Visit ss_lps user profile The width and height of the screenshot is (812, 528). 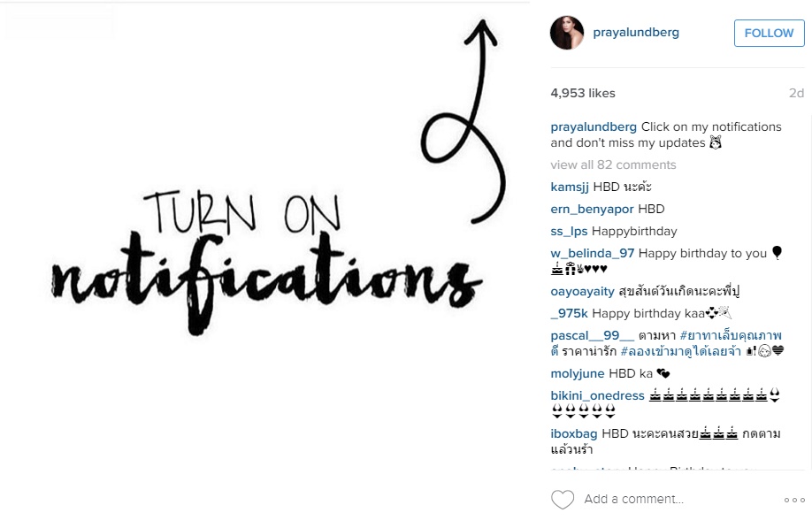click(x=569, y=232)
